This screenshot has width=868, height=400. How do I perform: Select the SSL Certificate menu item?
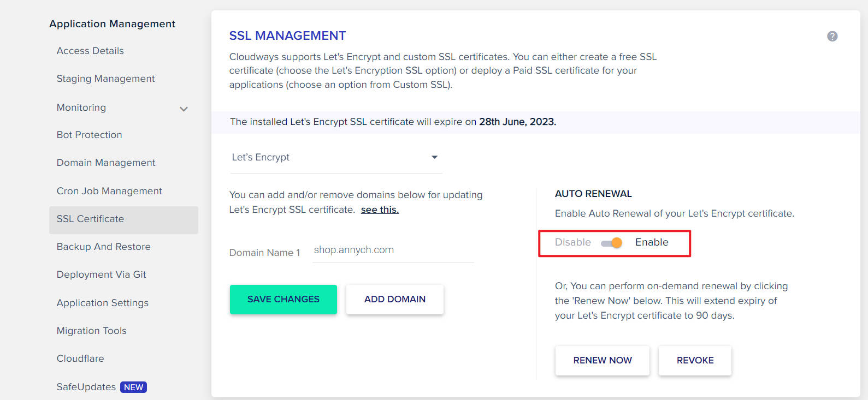(123, 219)
